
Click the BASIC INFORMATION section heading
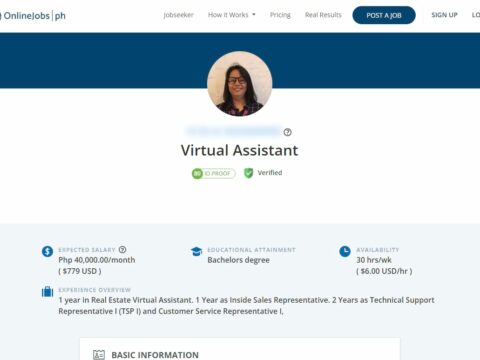pyautogui.click(x=155, y=355)
